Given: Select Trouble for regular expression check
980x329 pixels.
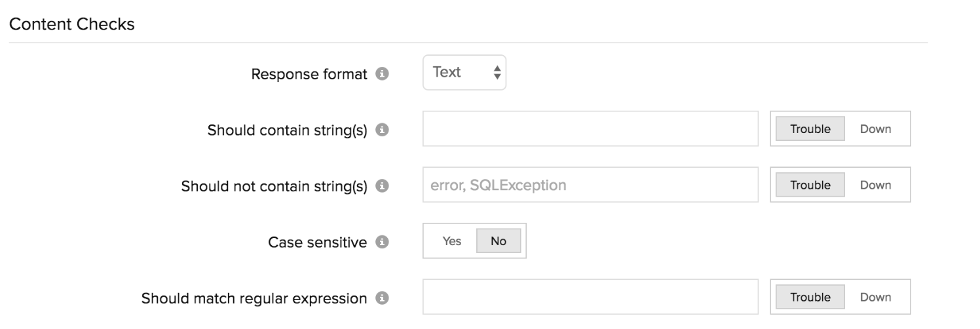Looking at the screenshot, I should pyautogui.click(x=810, y=297).
